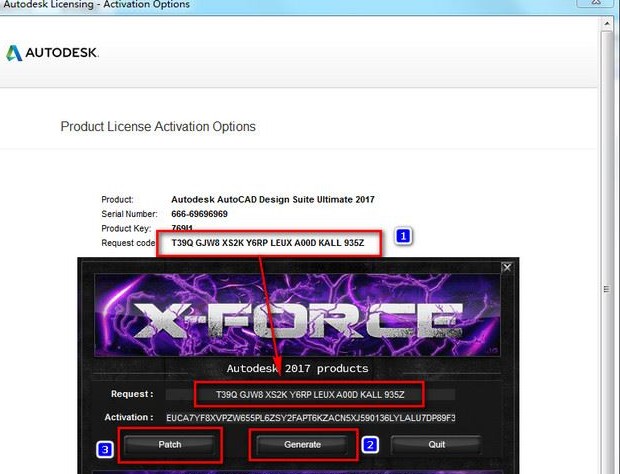Click the Quit button in X-Force
620x474 pixels.
[x=437, y=445]
